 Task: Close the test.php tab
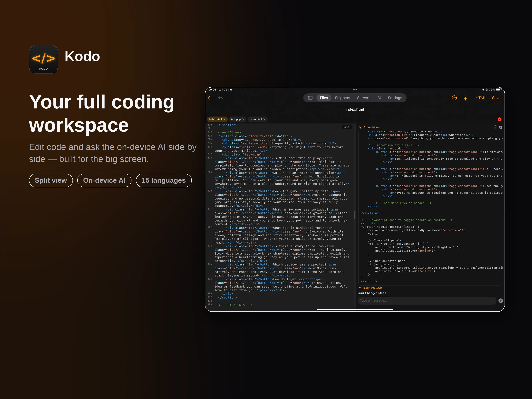click(243, 119)
